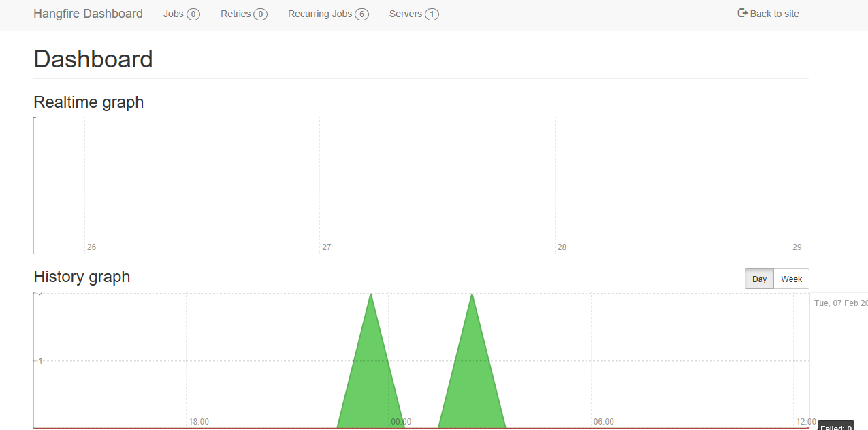Click the Dashboard page heading
868x430 pixels.
click(93, 59)
